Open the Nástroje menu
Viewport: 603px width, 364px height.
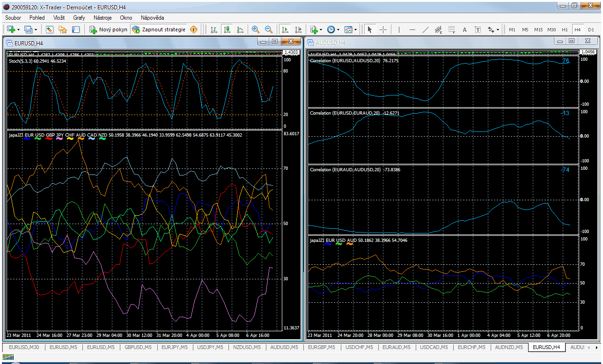click(x=102, y=17)
